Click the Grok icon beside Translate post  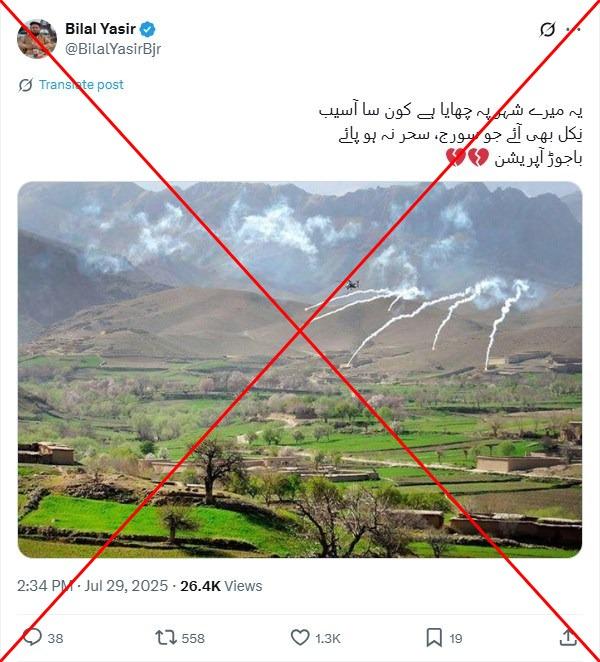pos(25,85)
